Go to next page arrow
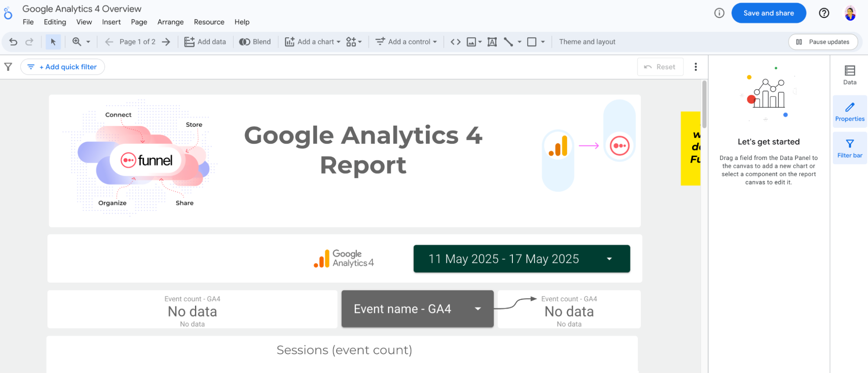 point(166,42)
